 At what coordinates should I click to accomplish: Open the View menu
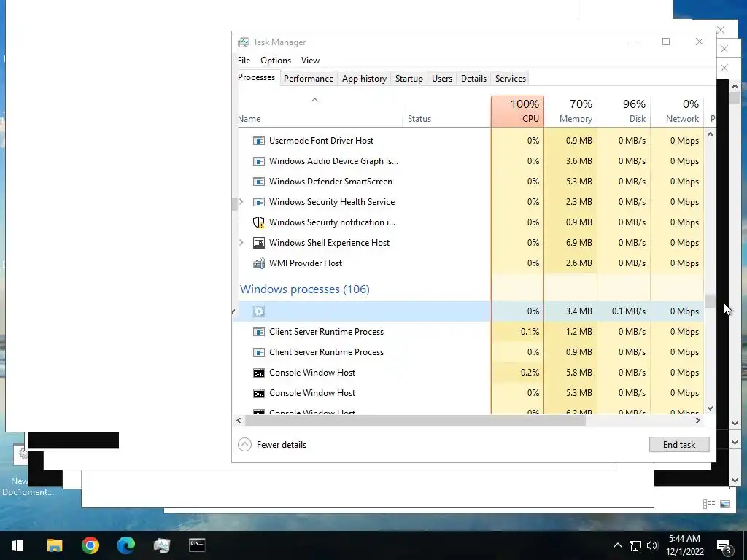point(310,61)
